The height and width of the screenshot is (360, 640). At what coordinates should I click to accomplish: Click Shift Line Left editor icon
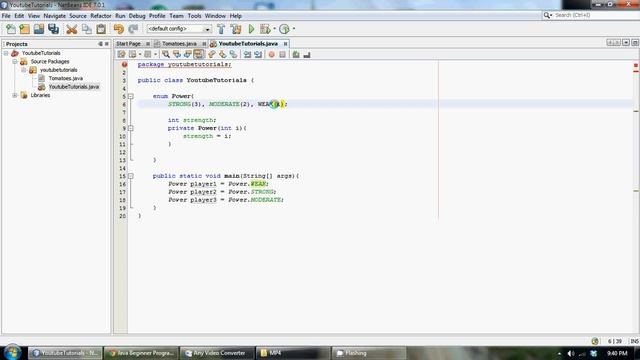(x=247, y=54)
